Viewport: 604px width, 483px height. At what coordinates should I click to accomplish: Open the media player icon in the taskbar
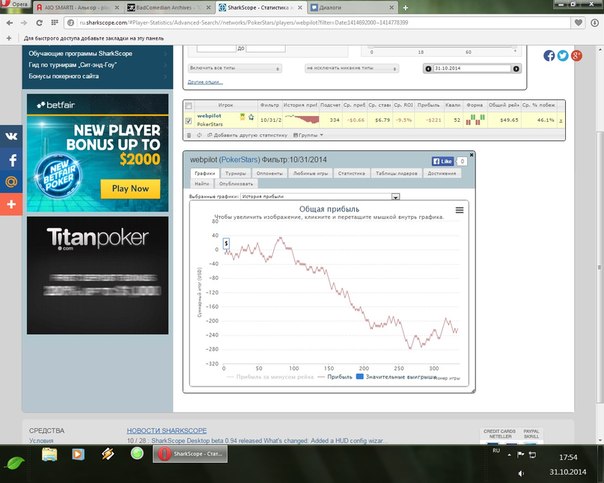[78, 454]
